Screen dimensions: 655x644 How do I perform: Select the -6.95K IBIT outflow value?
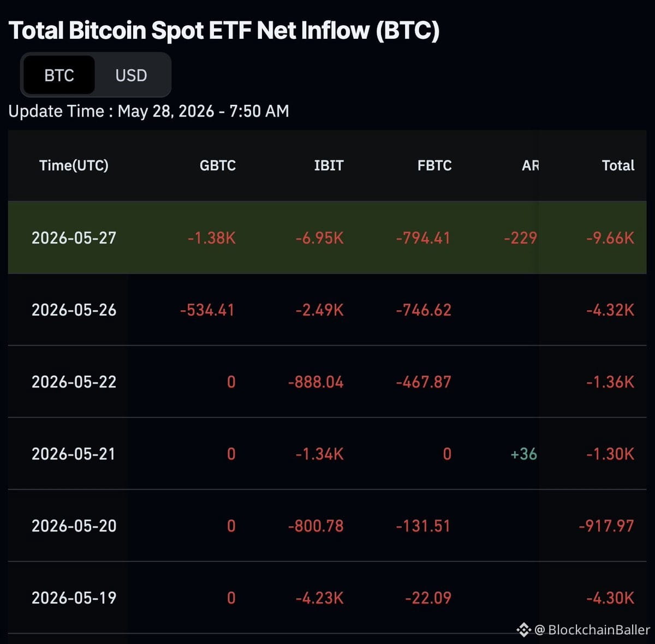(x=319, y=238)
